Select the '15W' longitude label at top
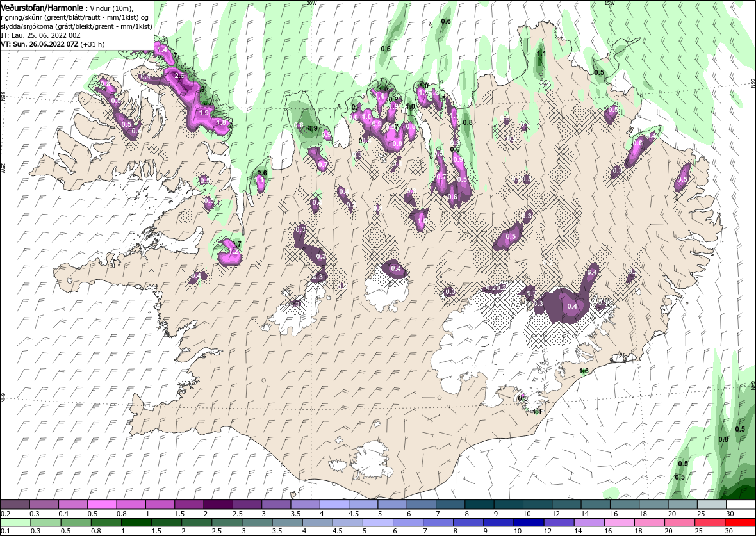Screen dimensions: 756x536 tap(609, 3)
